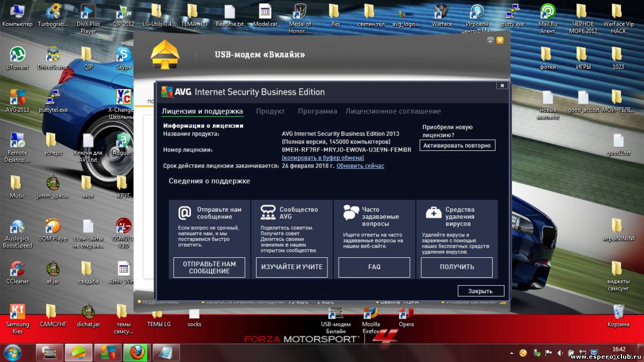This screenshot has width=644, height=362.
Task: Select the AVG 2013 desktop icon
Action: coord(17,100)
